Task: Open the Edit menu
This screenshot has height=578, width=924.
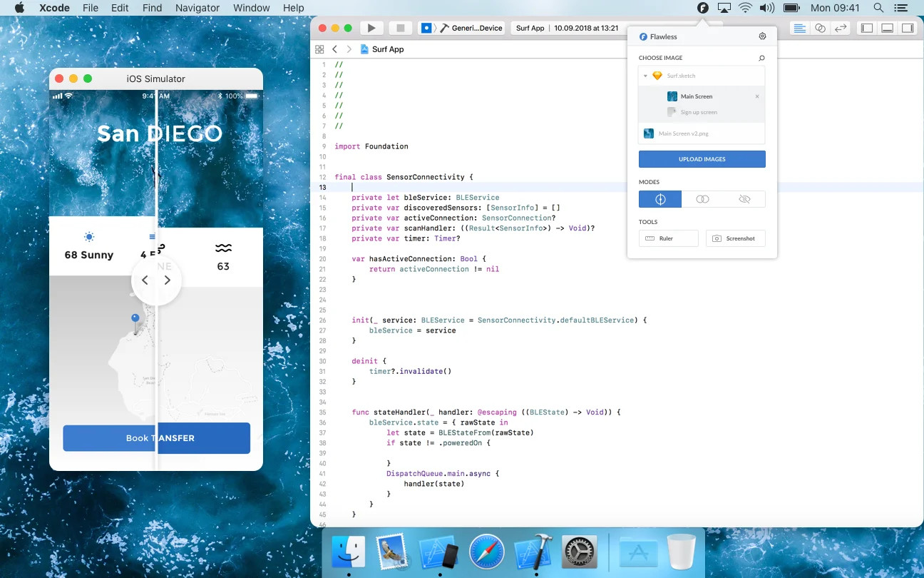Action: [x=120, y=8]
